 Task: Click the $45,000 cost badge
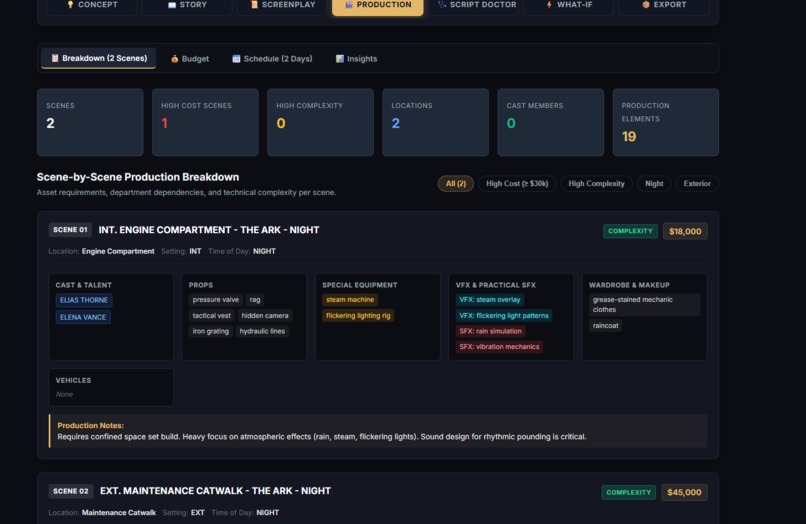[x=684, y=492]
